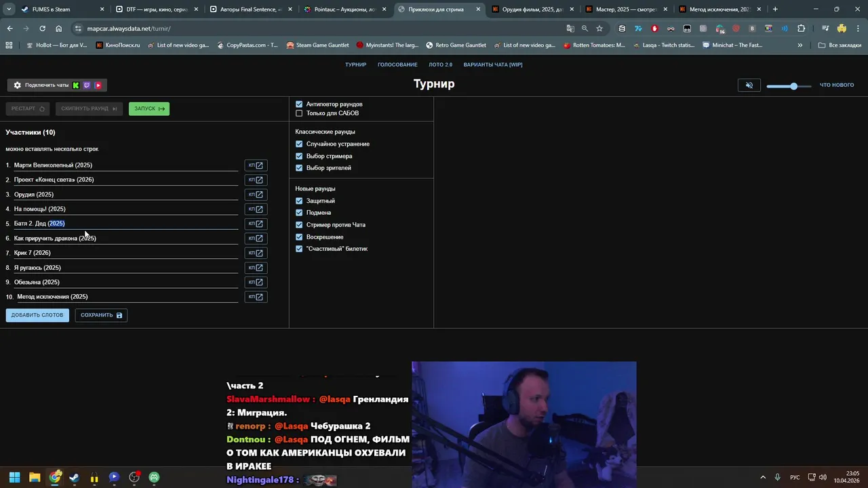Open ВАРИАНТЫ ЧАТА [WIP] page

click(x=493, y=64)
